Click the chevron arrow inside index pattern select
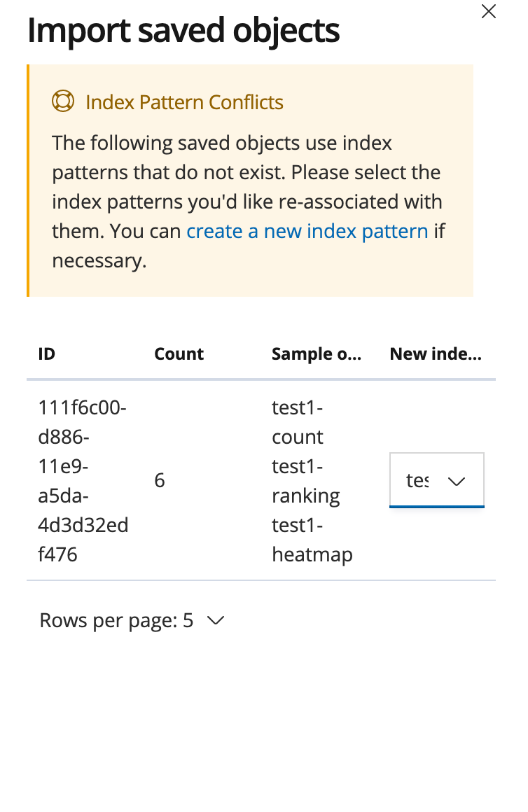The height and width of the screenshot is (812, 528). pyautogui.click(x=457, y=482)
